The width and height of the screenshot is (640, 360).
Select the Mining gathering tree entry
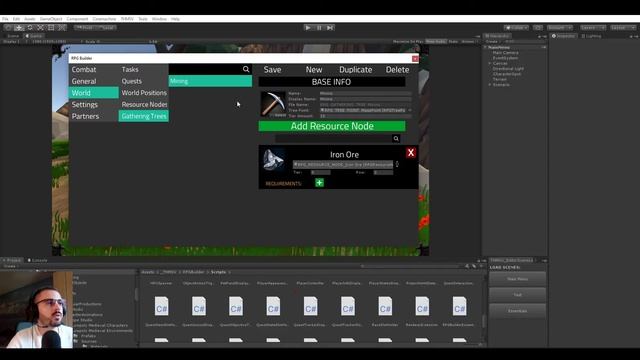(210, 81)
